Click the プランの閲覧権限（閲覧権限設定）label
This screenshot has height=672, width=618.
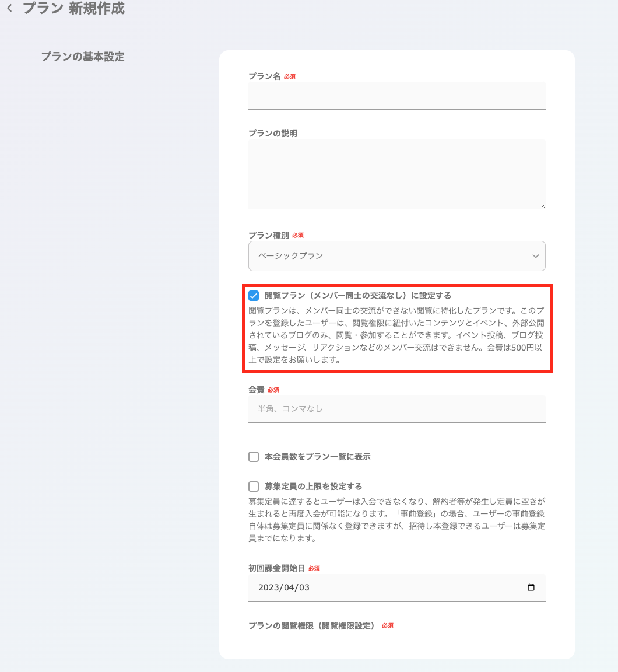coord(311,626)
